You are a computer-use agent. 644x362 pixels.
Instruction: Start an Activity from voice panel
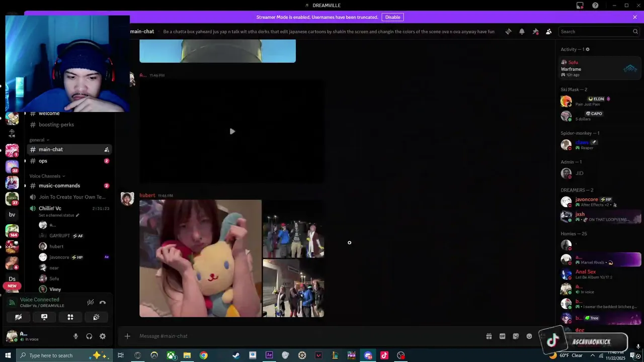(70, 317)
